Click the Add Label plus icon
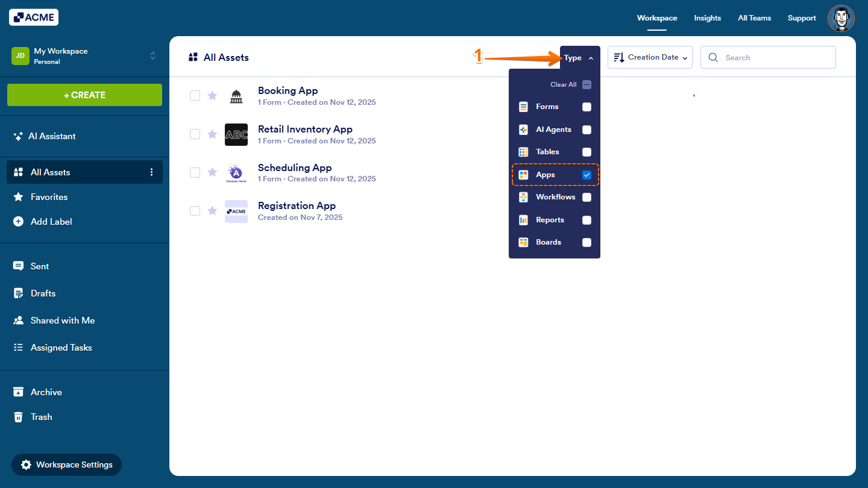The width and height of the screenshot is (868, 488). point(18,221)
